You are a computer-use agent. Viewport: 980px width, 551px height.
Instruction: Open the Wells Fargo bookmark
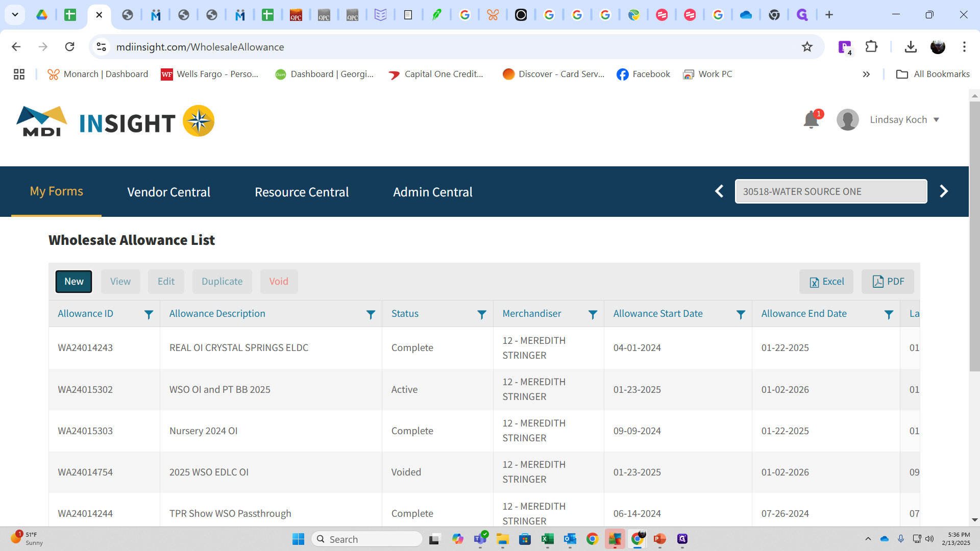pyautogui.click(x=210, y=74)
